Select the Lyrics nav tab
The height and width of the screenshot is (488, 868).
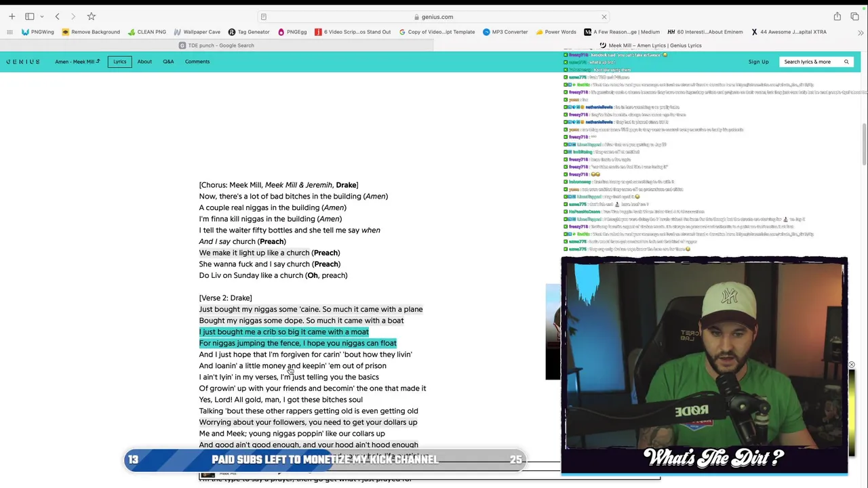coord(119,62)
